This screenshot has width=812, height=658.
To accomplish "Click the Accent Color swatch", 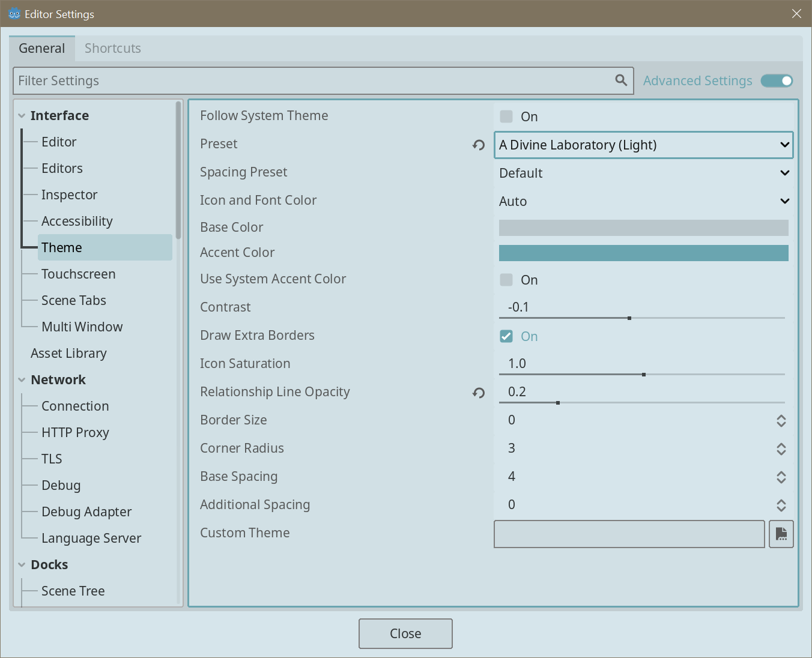I will 643,253.
